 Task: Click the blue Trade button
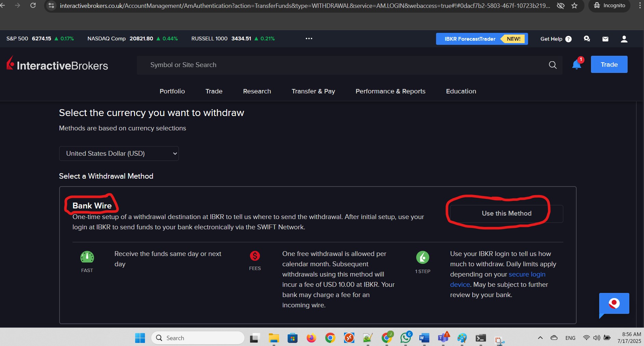coord(609,64)
